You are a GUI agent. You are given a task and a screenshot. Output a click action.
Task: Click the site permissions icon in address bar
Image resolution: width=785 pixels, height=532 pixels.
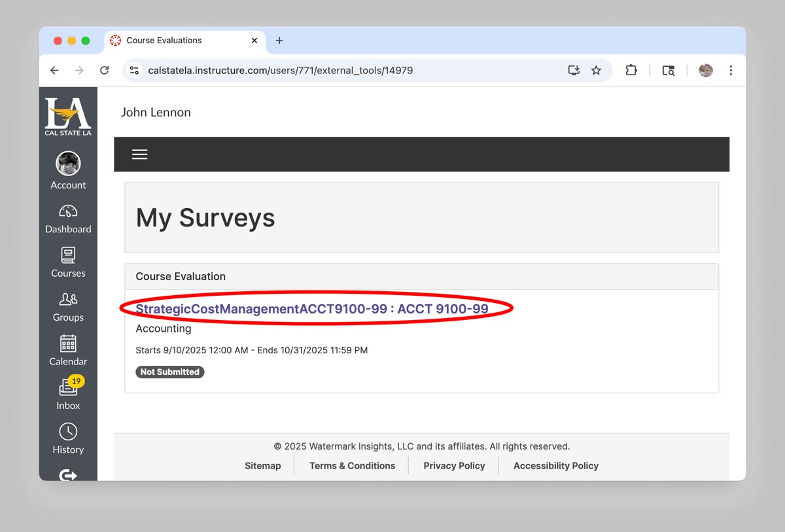tap(133, 70)
